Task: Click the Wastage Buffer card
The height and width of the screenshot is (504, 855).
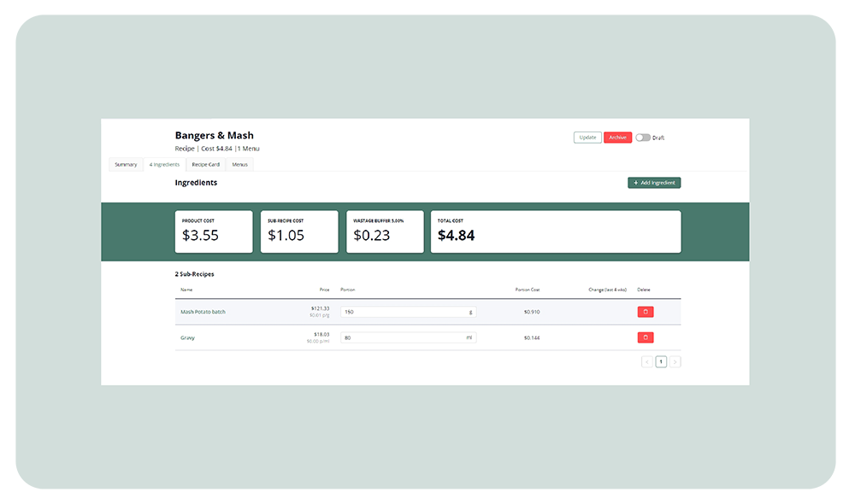Action: (x=385, y=231)
